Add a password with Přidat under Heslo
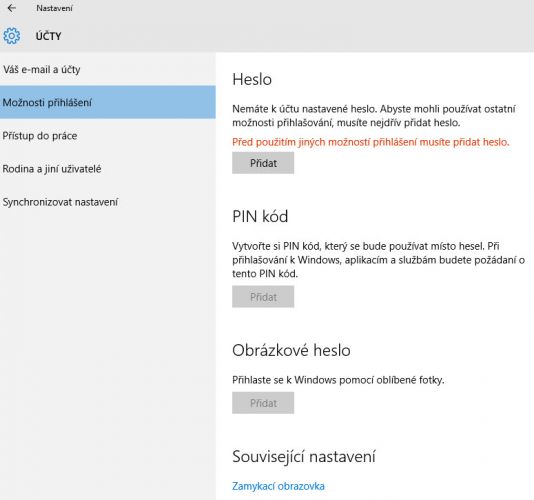 click(263, 163)
